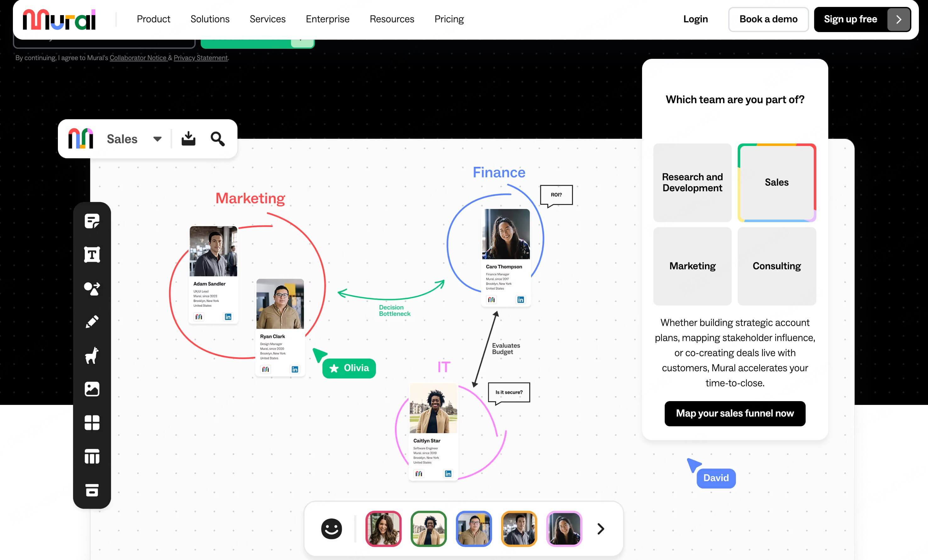Select the sticky note tool in sidebar
This screenshot has width=928, height=560.
click(x=92, y=221)
